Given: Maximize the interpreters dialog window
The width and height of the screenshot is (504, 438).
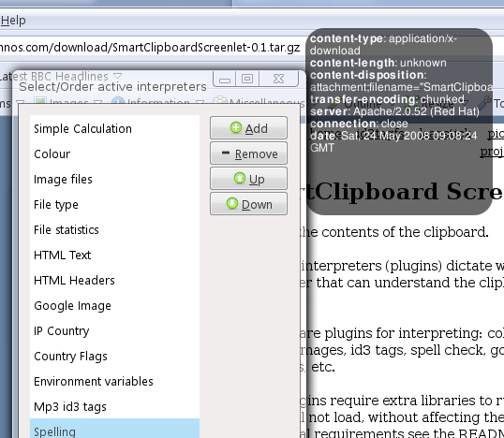Looking at the screenshot, I should point(247,79).
